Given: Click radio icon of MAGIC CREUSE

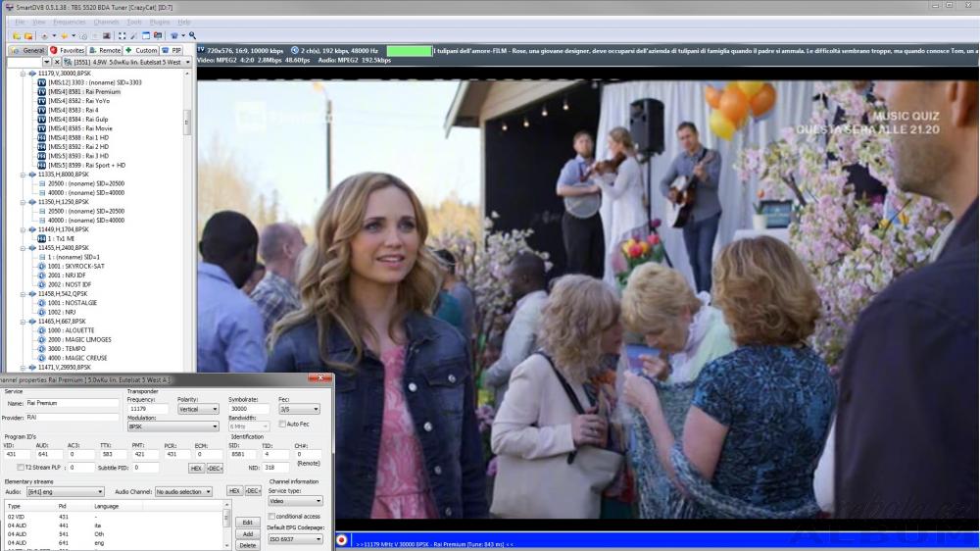Looking at the screenshot, I should [x=42, y=358].
